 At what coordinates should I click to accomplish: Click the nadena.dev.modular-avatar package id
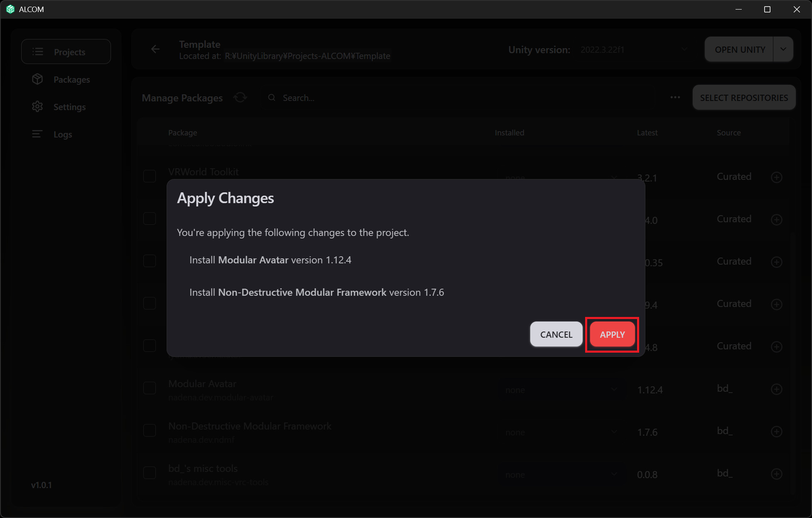tap(221, 398)
